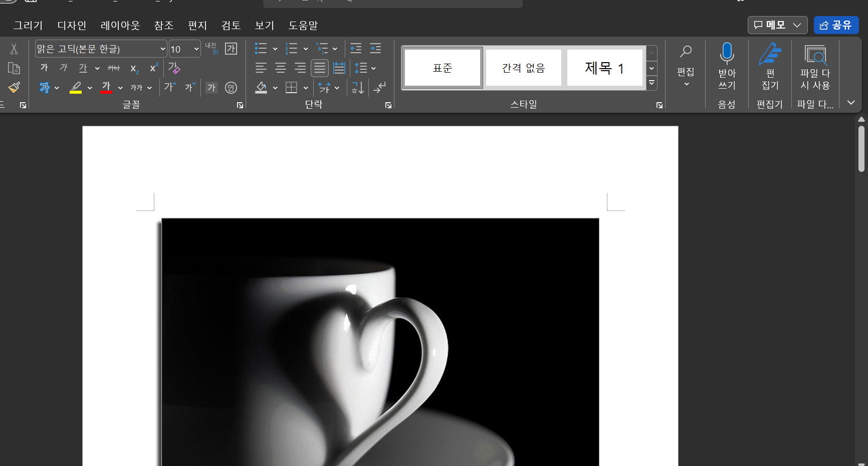Apply red font color

tap(106, 88)
